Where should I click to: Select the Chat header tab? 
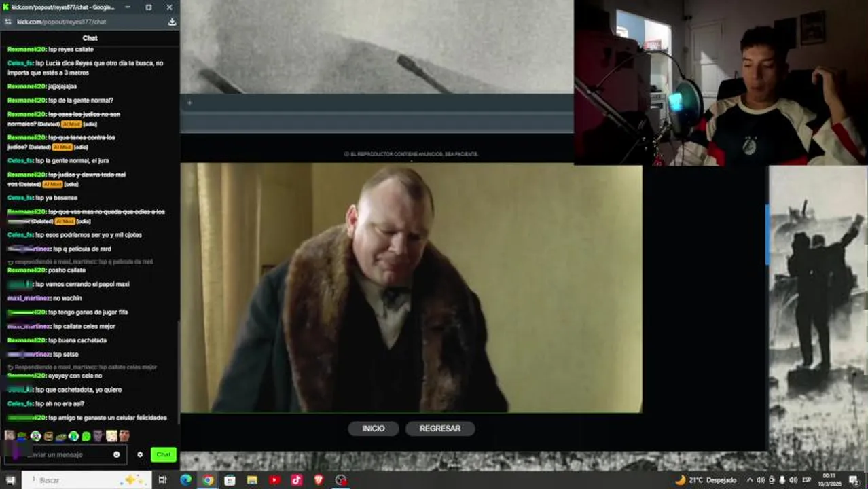point(90,38)
